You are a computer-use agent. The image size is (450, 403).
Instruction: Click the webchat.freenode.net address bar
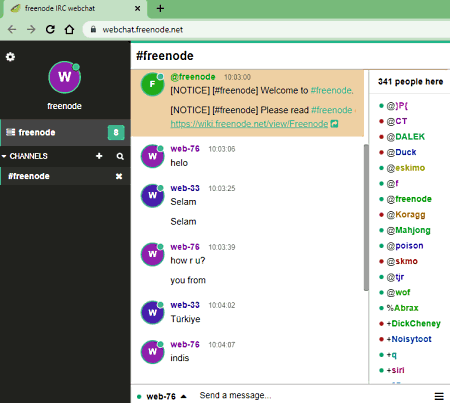tap(267, 30)
